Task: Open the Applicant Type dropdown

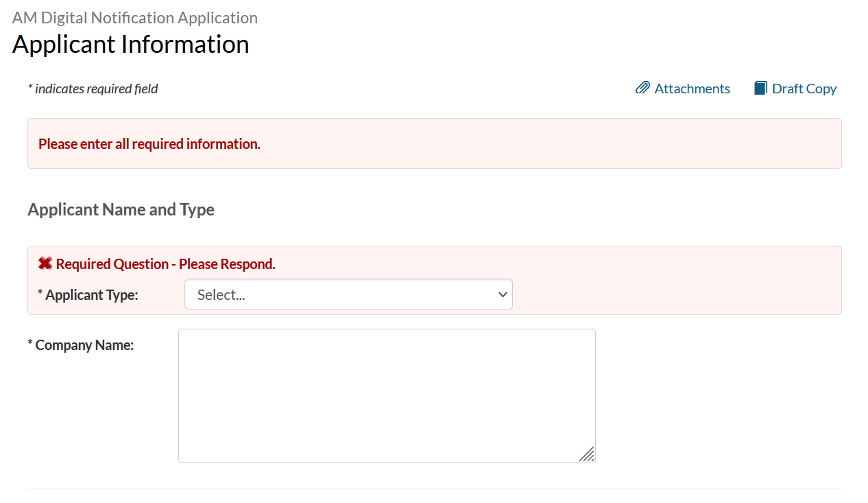Action: click(x=348, y=294)
